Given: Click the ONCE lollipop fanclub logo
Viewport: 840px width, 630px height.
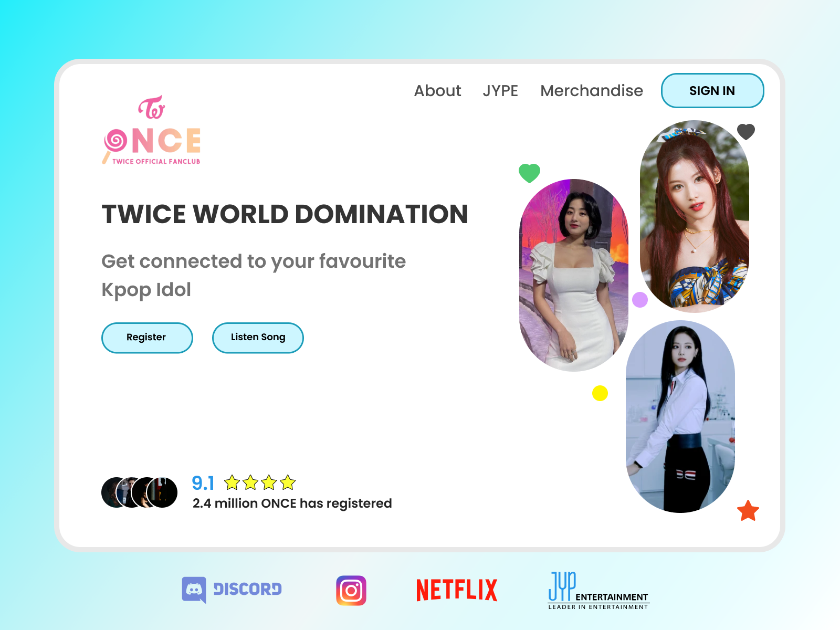Looking at the screenshot, I should point(152,130).
